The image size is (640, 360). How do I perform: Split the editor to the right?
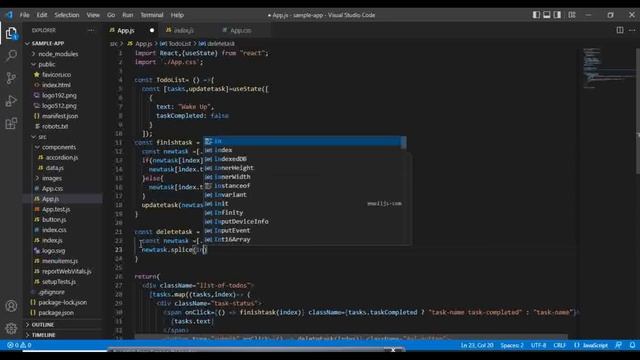click(620, 30)
